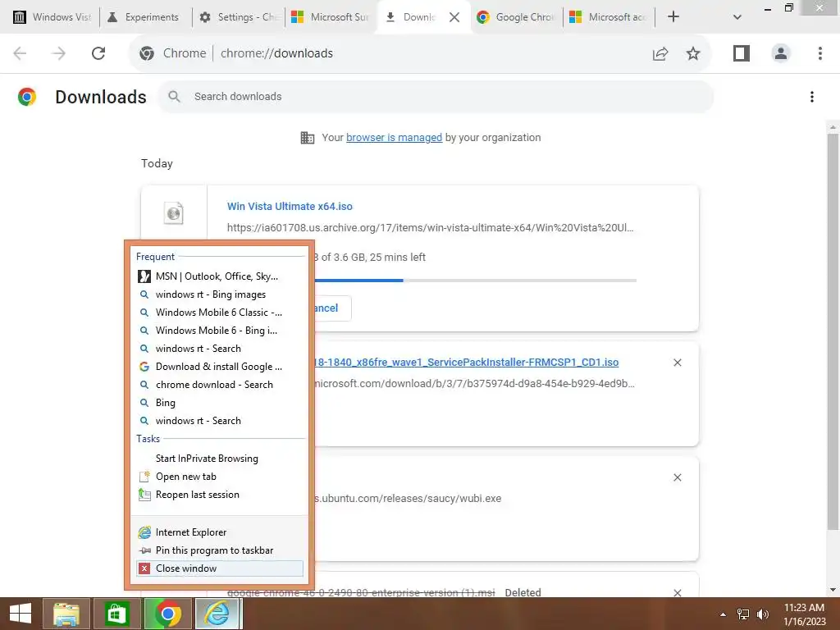
Task: Remove the google-chrome enterprise msi entry
Action: tap(677, 592)
